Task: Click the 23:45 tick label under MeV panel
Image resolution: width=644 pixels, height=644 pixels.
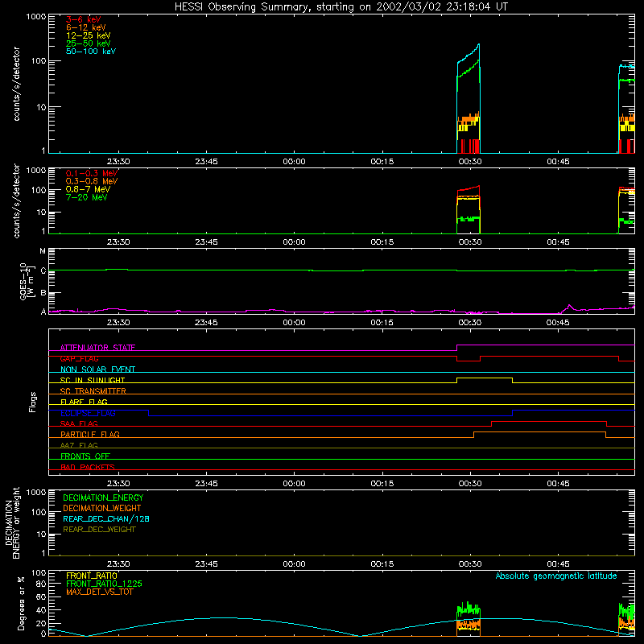Action: [206, 242]
